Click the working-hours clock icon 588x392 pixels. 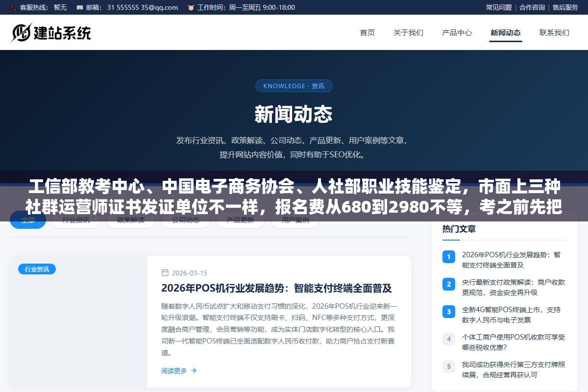[x=191, y=7]
